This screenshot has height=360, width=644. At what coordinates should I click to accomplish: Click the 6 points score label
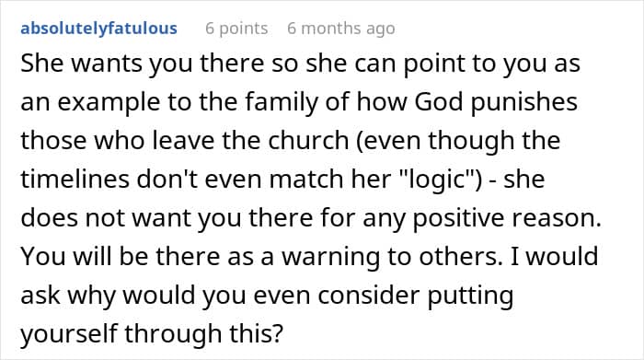coord(236,29)
